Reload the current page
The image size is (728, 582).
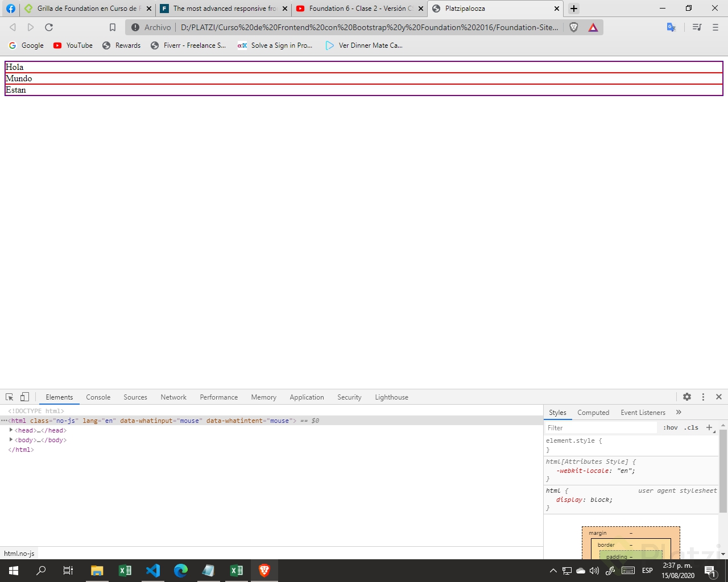click(49, 27)
